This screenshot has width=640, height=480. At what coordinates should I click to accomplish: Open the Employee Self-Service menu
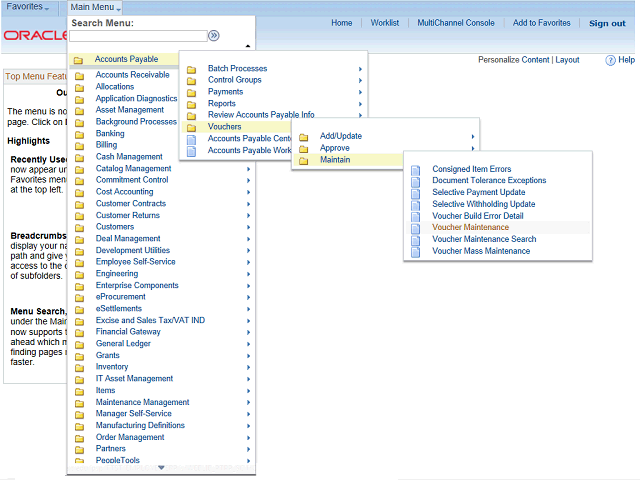[136, 262]
